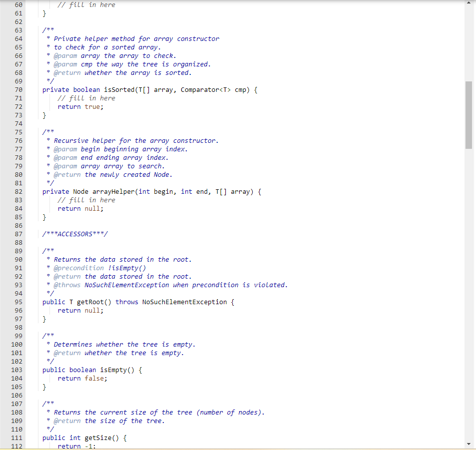Click the scrollbar up arrow
This screenshot has height=450, width=476.
tap(469, 4)
